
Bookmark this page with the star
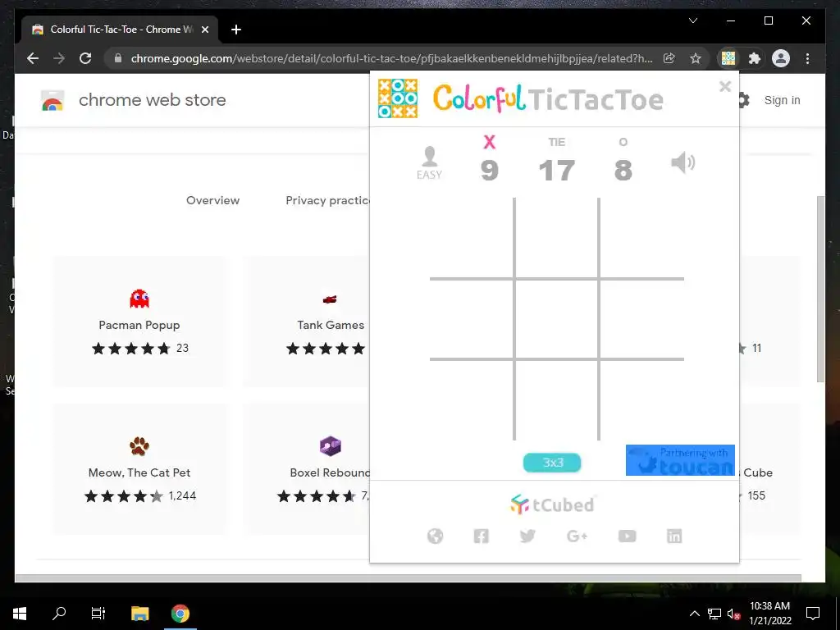click(x=696, y=58)
